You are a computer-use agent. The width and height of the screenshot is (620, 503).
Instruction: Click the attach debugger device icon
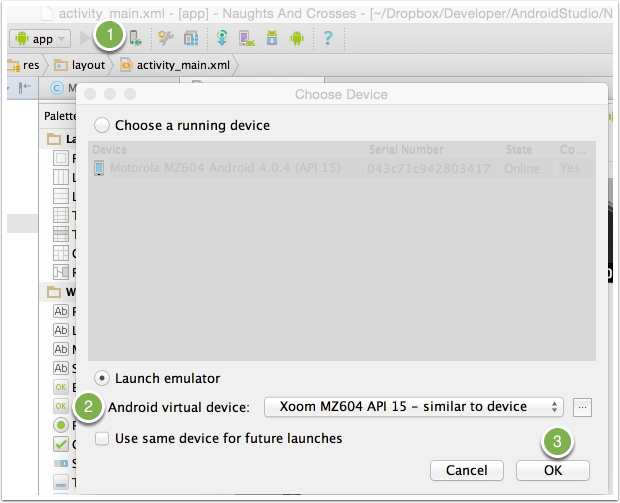coord(135,38)
